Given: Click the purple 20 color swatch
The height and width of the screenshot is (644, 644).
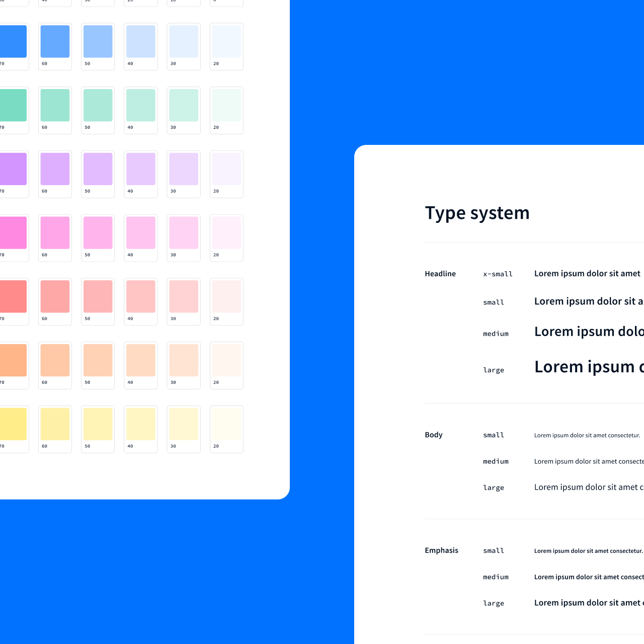Looking at the screenshot, I should (x=226, y=169).
